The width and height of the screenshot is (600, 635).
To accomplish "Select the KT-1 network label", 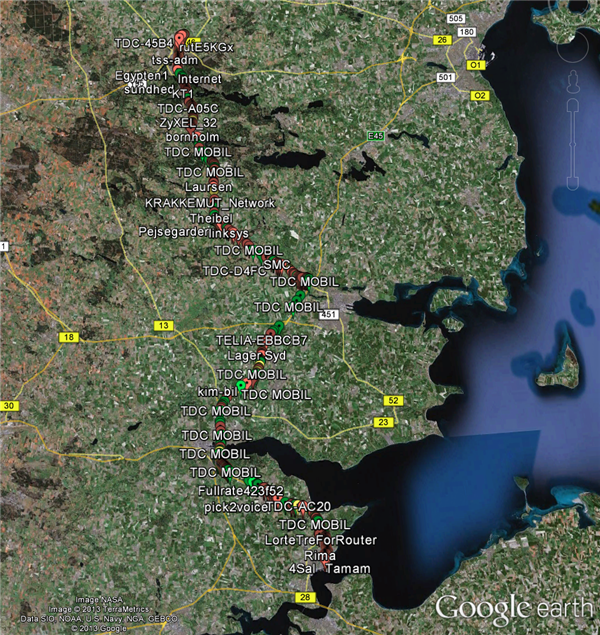I will pos(183,94).
